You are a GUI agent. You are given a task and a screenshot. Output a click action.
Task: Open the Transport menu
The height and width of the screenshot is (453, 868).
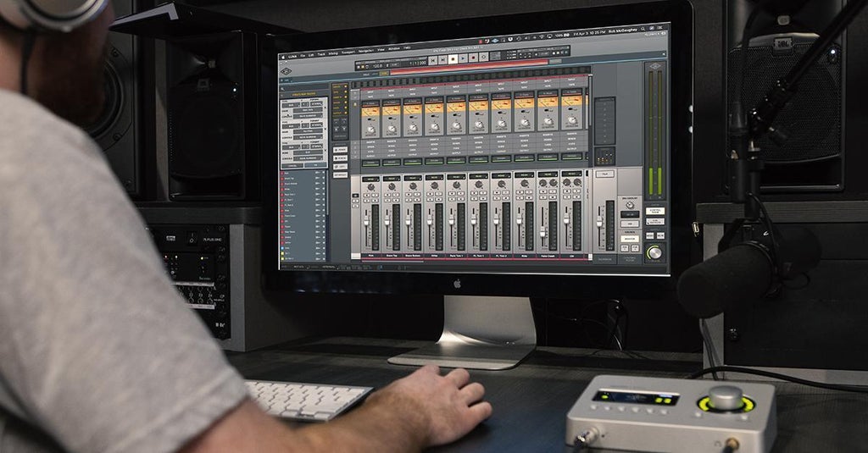point(348,52)
